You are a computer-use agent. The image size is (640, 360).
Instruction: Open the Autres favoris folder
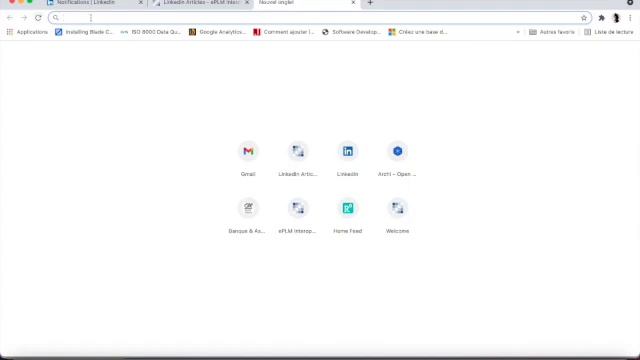coord(552,32)
